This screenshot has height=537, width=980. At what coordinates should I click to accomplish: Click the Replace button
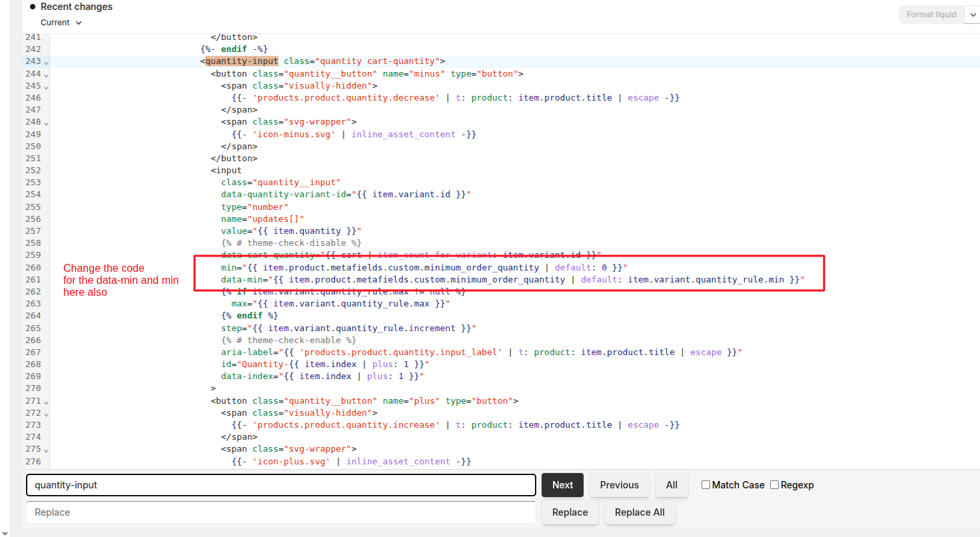point(570,512)
